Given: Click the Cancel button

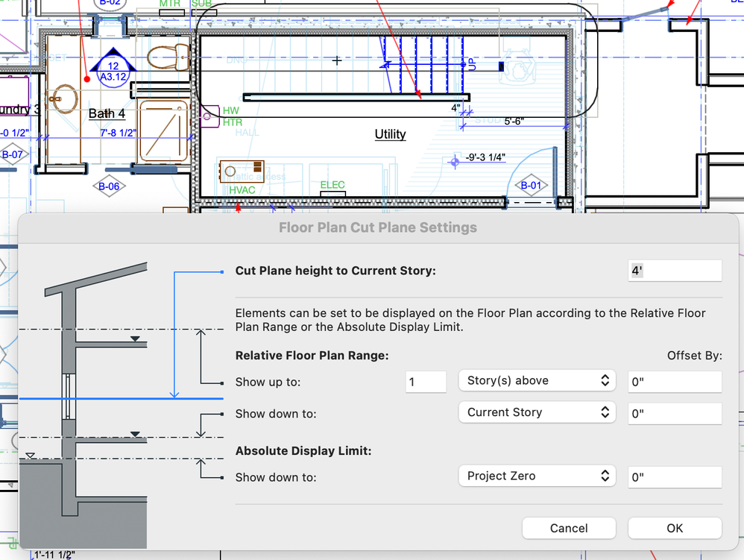Looking at the screenshot, I should click(x=569, y=528).
